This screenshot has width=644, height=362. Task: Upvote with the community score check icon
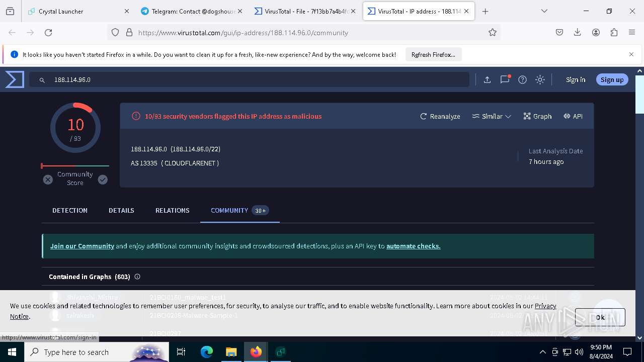[103, 179]
